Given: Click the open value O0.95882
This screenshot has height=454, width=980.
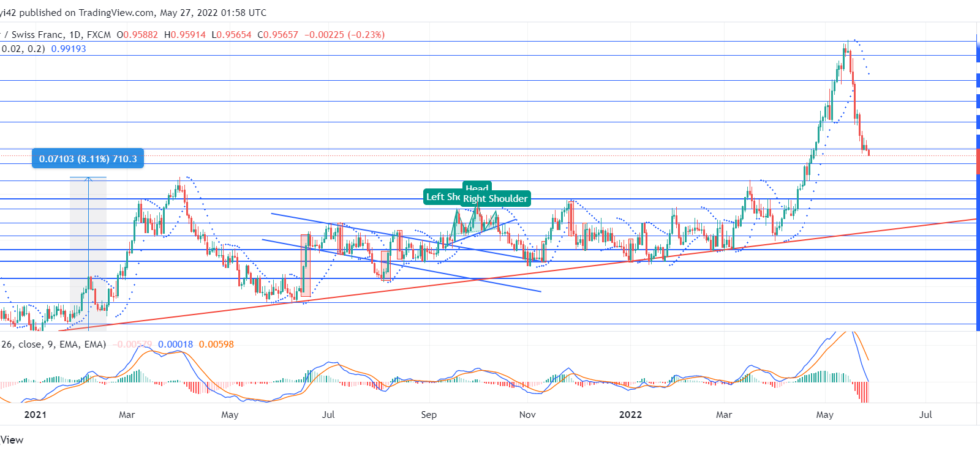Looking at the screenshot, I should pos(137,35).
